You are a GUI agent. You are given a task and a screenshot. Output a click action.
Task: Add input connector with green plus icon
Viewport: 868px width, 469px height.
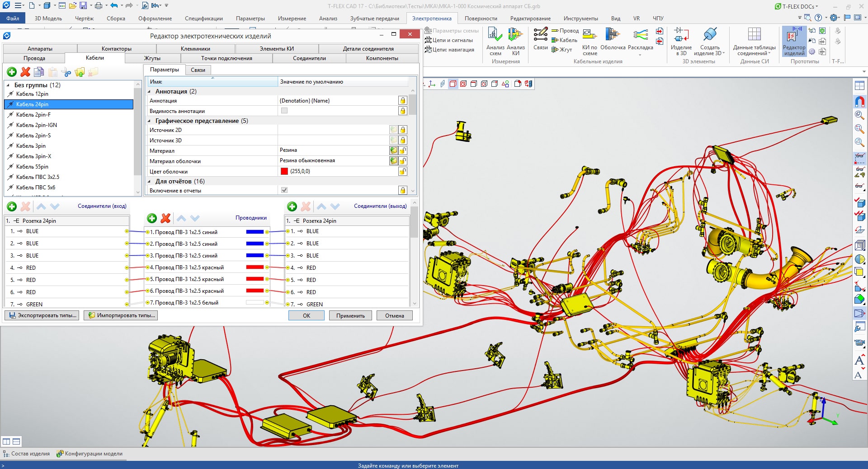12,206
